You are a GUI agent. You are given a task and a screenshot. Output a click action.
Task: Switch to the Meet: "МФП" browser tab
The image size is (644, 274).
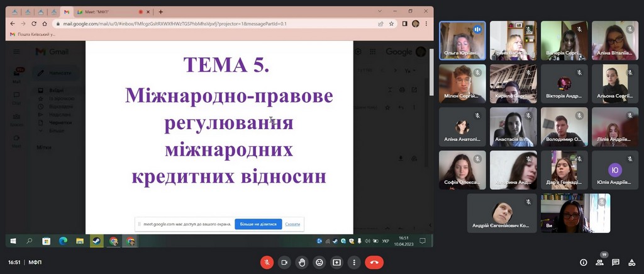click(x=107, y=12)
